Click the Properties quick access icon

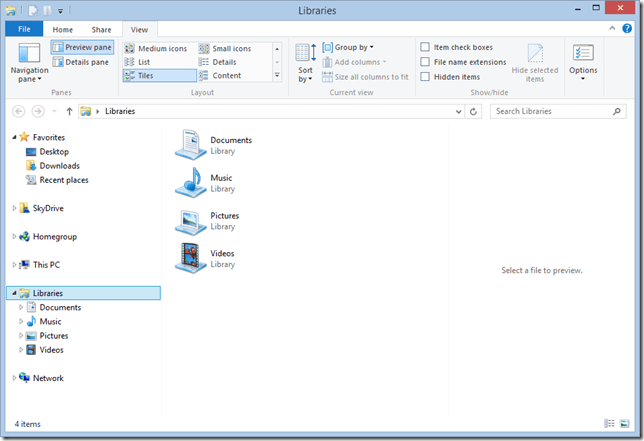tap(32, 11)
